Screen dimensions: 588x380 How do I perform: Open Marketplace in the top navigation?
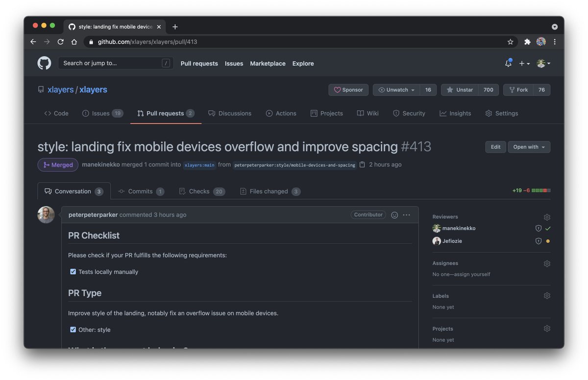pyautogui.click(x=268, y=63)
